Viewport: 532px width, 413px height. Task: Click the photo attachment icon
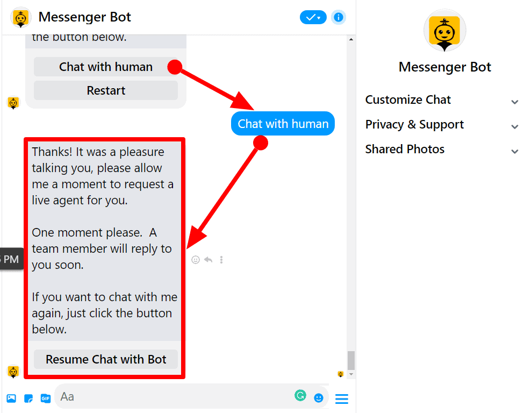pyautogui.click(x=11, y=398)
